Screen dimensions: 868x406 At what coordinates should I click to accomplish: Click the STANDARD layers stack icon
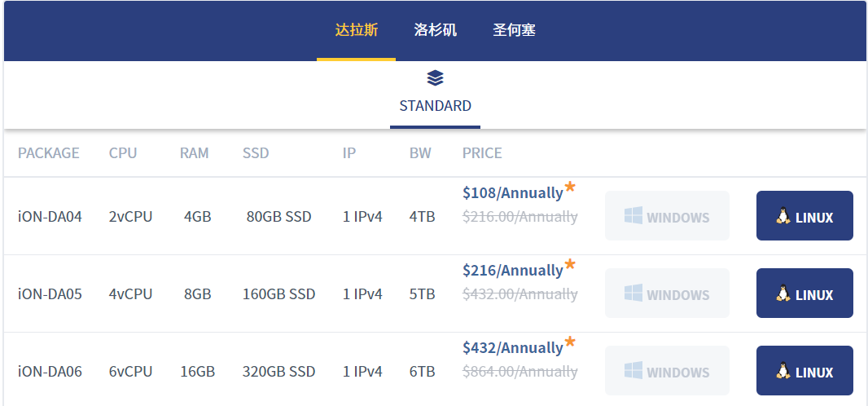(x=435, y=78)
